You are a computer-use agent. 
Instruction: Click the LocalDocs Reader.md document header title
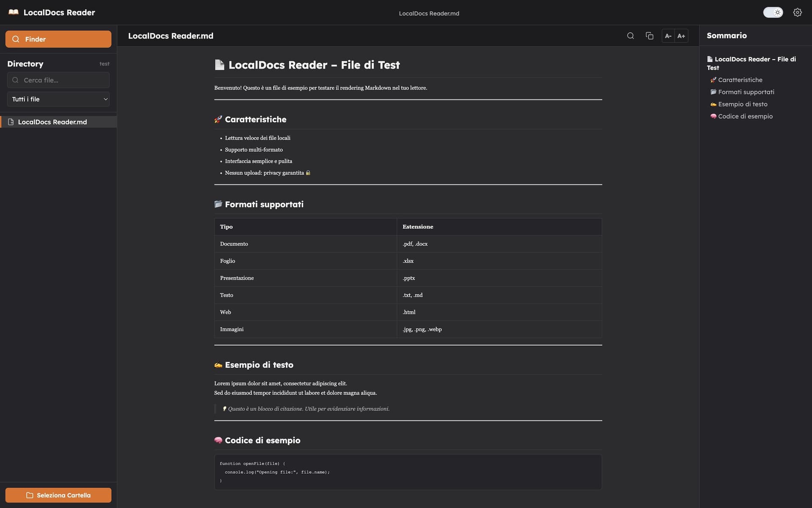coord(170,36)
